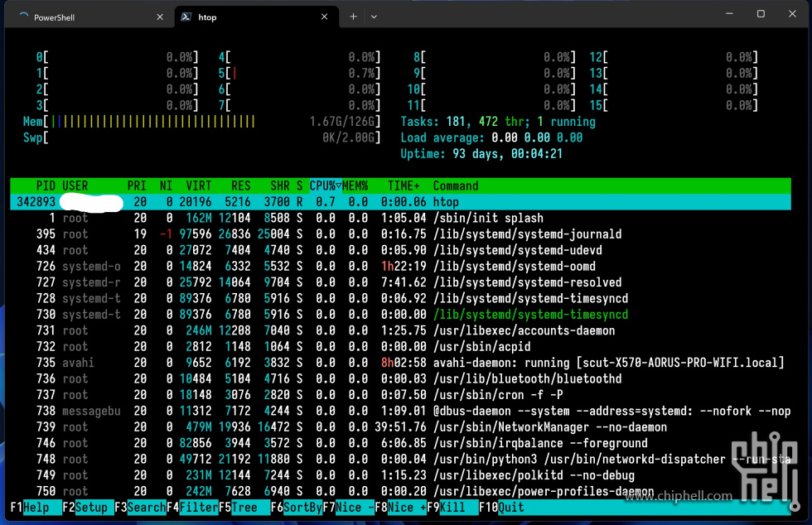Image resolution: width=812 pixels, height=525 pixels.
Task: Click F9 Kill button
Action: (452, 508)
